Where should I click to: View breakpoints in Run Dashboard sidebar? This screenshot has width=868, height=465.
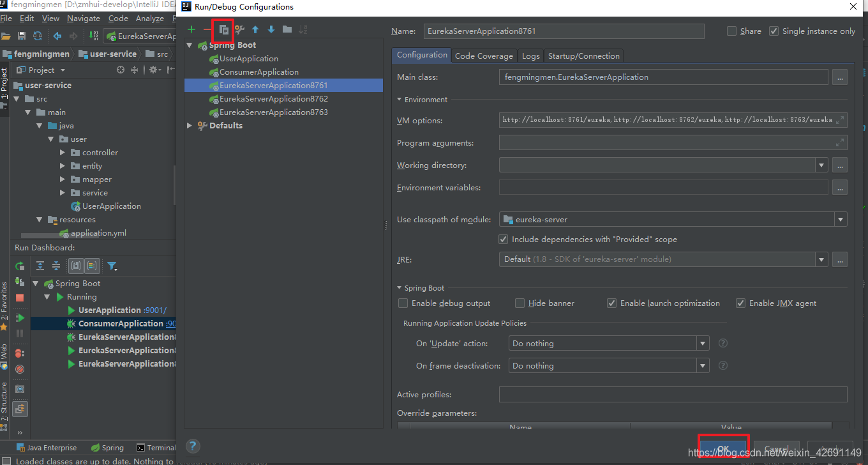pos(20,353)
